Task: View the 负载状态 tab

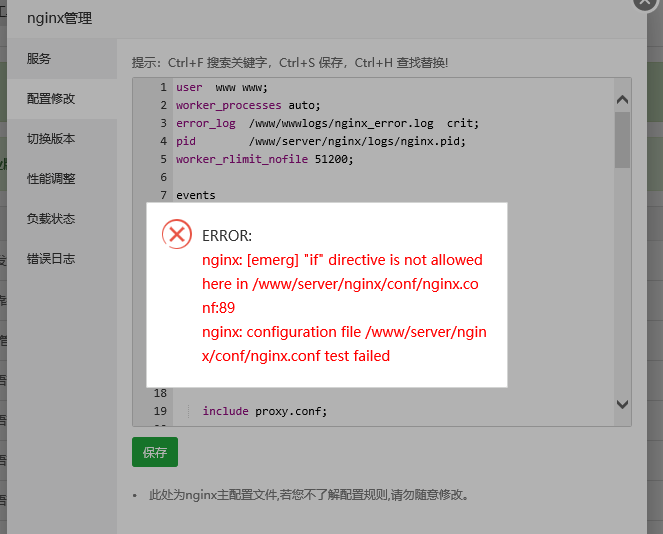Action: pyautogui.click(x=62, y=219)
